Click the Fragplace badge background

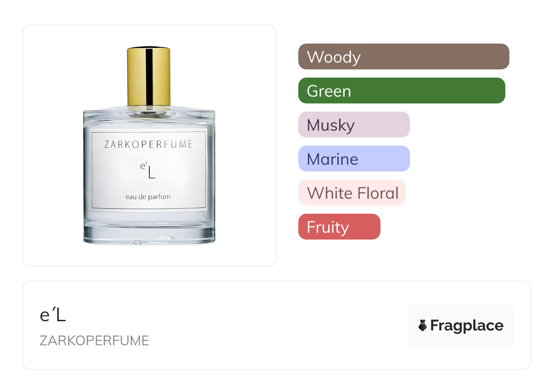click(461, 325)
